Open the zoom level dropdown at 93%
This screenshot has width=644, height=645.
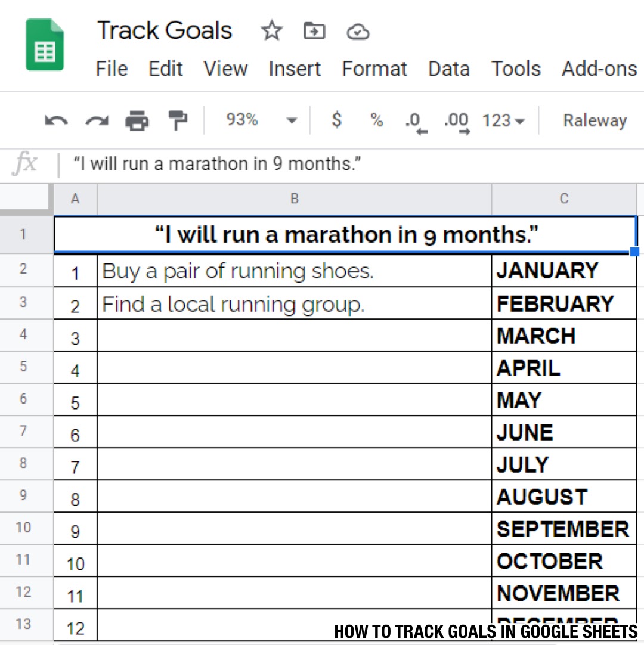tap(256, 120)
